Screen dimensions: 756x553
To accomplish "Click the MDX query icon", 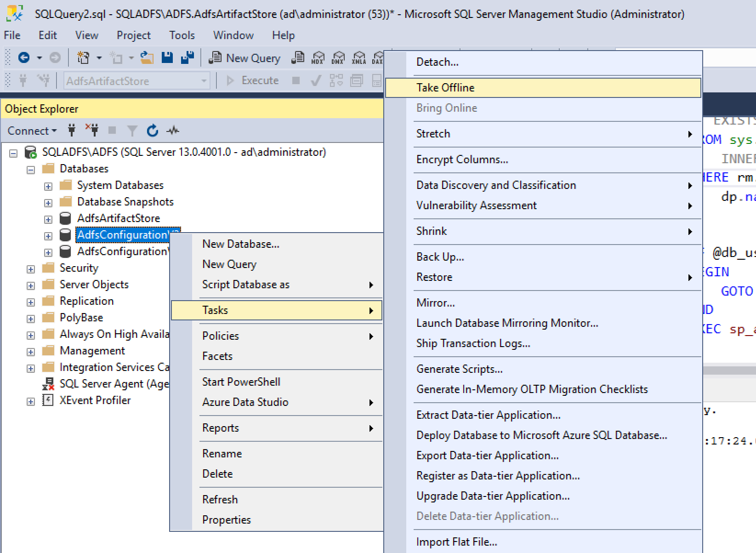I will (x=318, y=57).
